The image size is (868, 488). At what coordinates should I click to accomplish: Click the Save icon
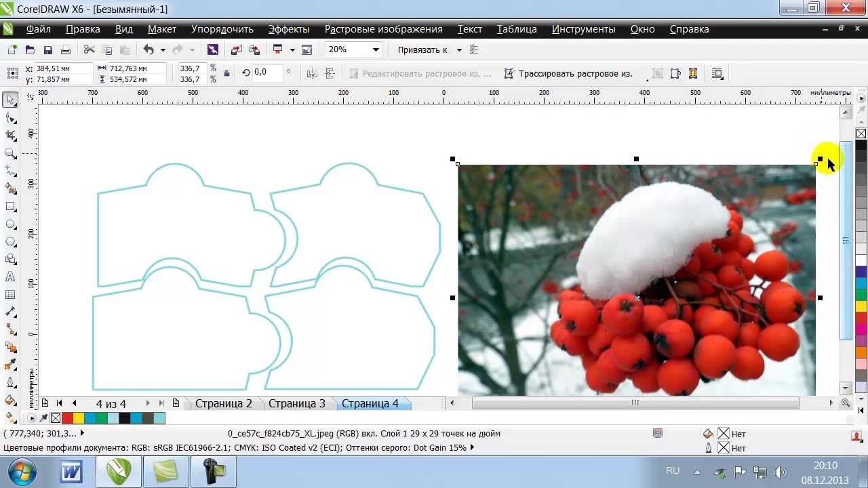47,49
